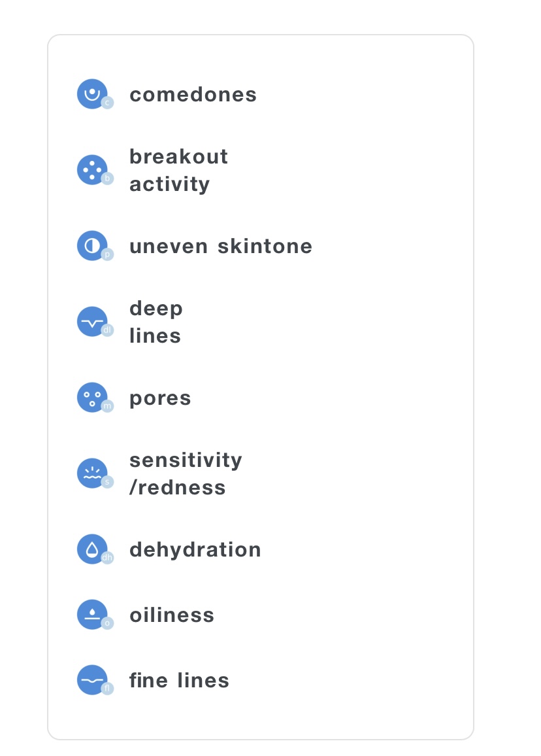Choose the deep lines icon

coord(92,322)
